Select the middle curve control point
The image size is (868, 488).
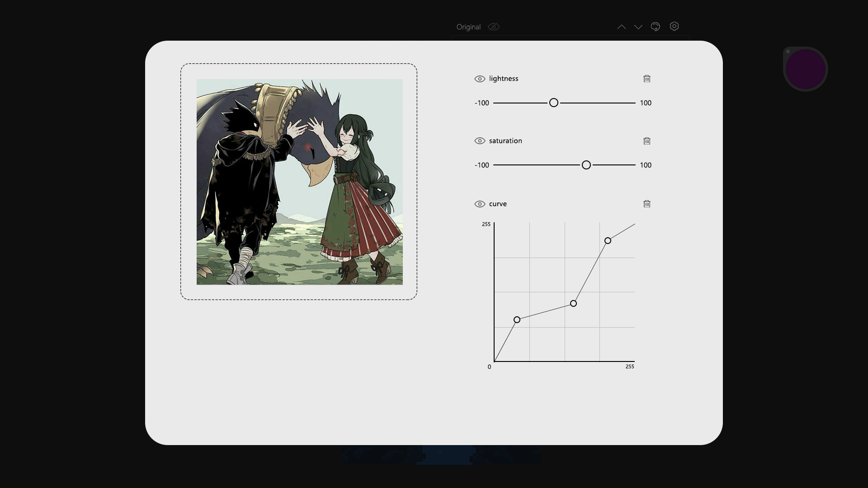(x=573, y=304)
